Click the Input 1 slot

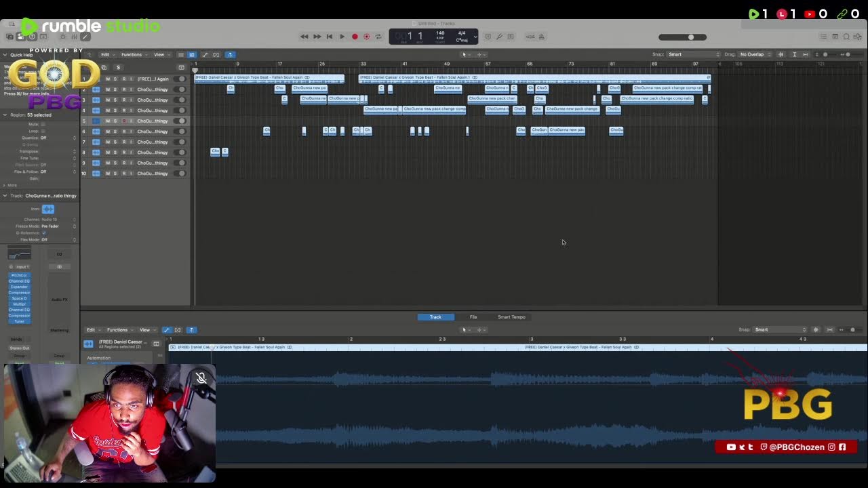coord(22,267)
